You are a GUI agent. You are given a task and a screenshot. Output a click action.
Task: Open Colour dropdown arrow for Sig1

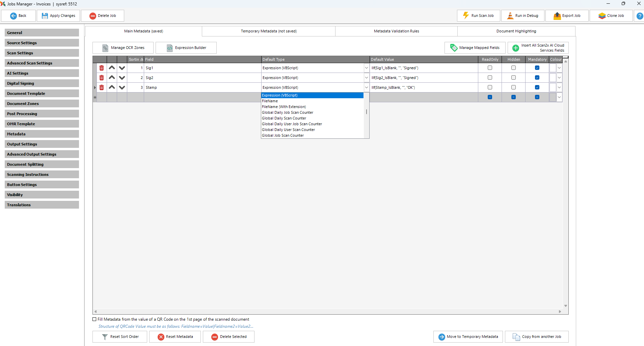(x=559, y=68)
